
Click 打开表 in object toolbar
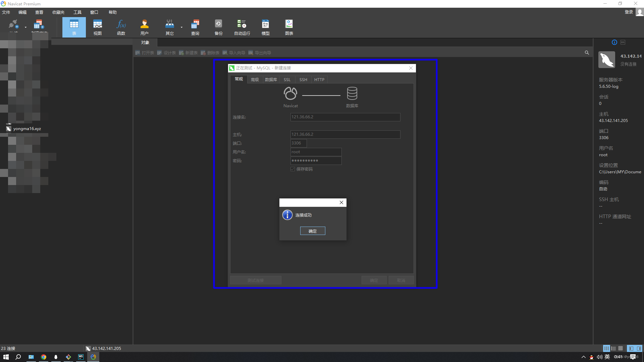coord(145,53)
